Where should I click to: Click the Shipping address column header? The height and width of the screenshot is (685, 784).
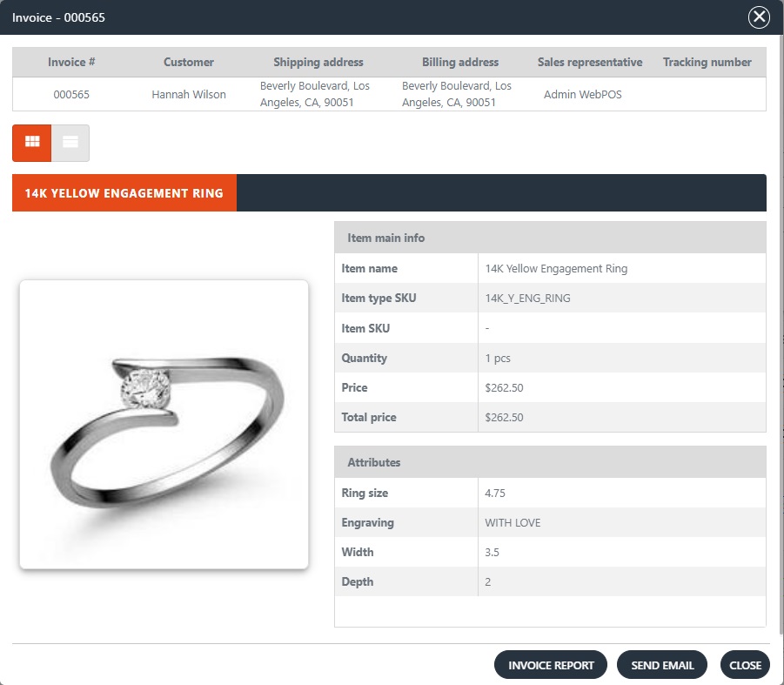[318, 63]
